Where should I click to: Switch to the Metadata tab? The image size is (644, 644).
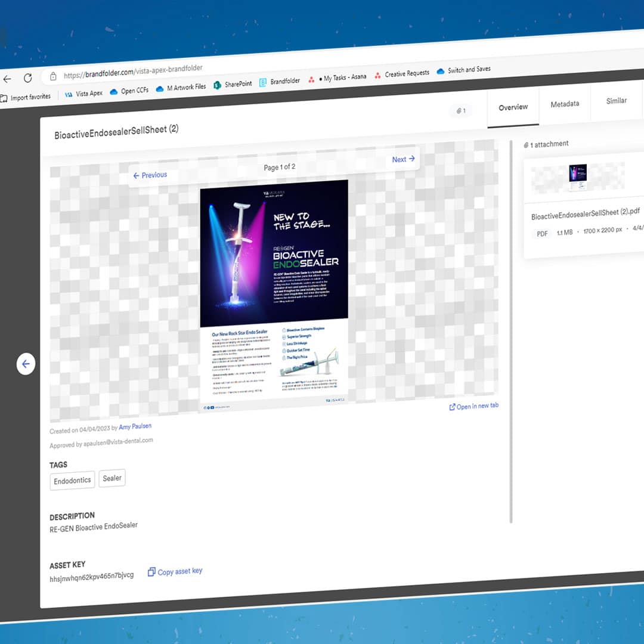(564, 104)
